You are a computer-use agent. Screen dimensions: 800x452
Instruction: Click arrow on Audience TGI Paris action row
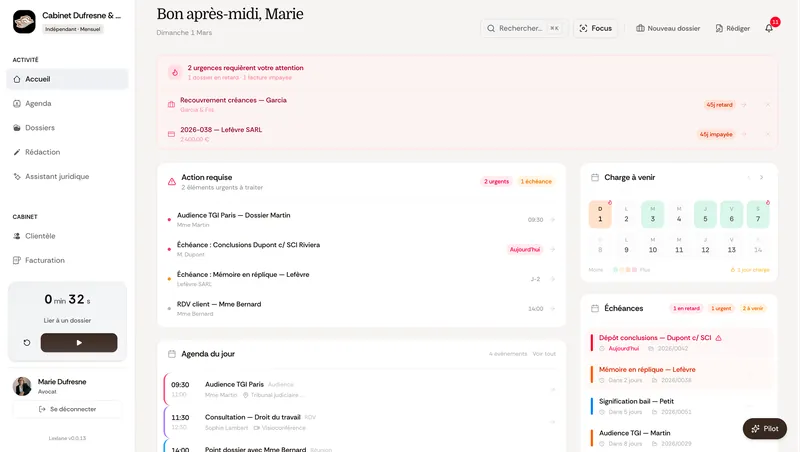553,220
